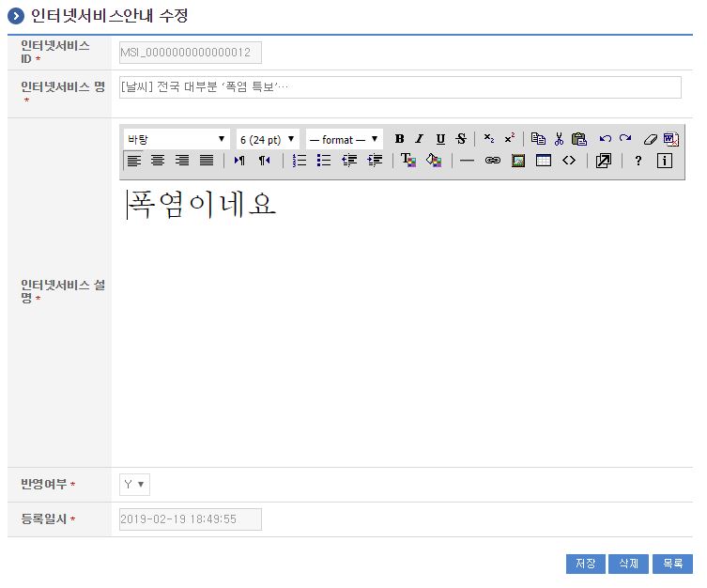Click the 저장 save button

click(585, 564)
